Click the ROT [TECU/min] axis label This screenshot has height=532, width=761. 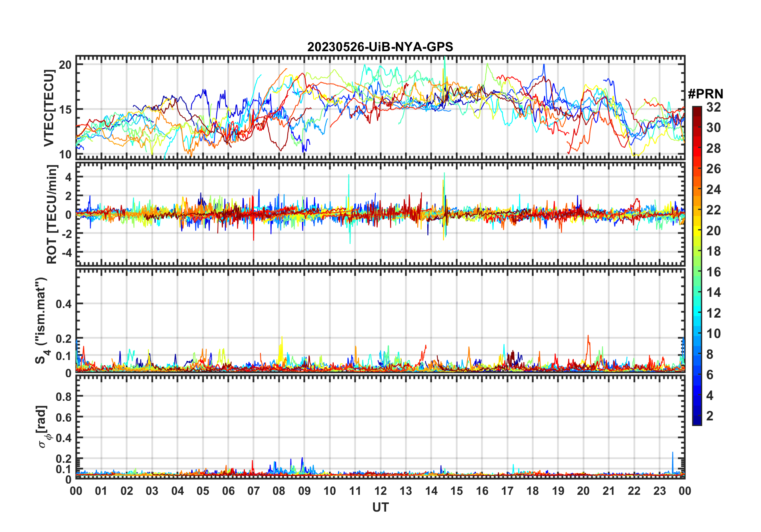[52, 214]
